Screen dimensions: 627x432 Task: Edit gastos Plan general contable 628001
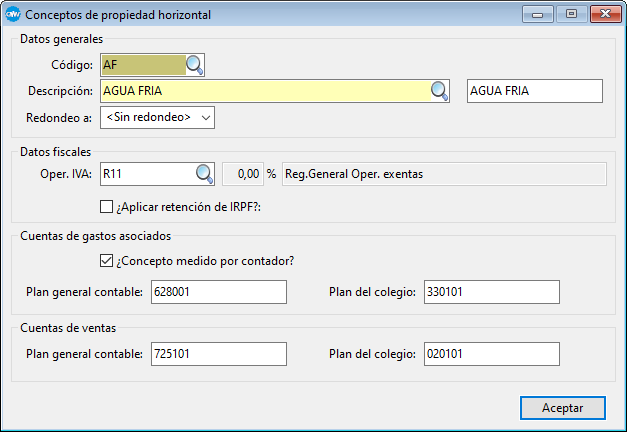(217, 292)
